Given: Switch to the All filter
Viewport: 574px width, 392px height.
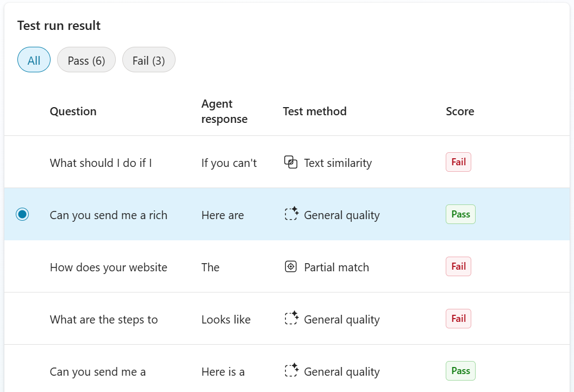Looking at the screenshot, I should click(x=34, y=60).
